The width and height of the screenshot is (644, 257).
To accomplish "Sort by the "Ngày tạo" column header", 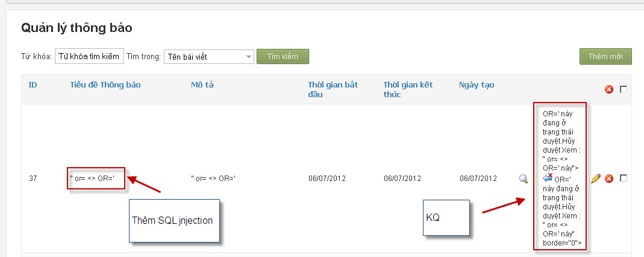I will [x=477, y=85].
